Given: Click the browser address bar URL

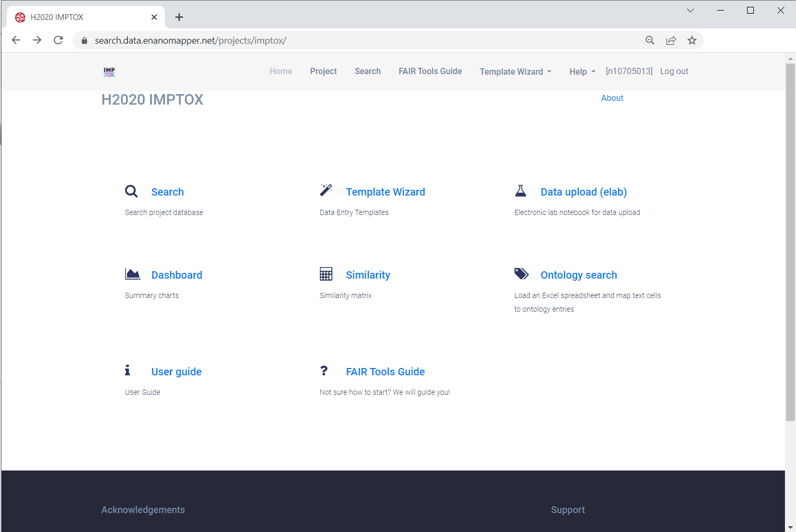Looking at the screenshot, I should [x=190, y=40].
